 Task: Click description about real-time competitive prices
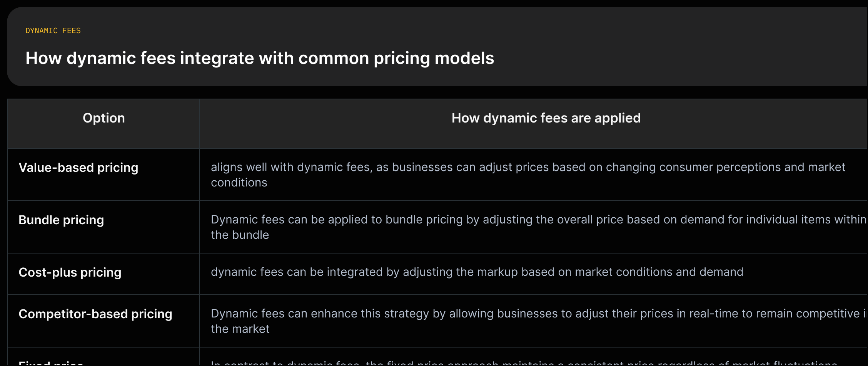539,321
